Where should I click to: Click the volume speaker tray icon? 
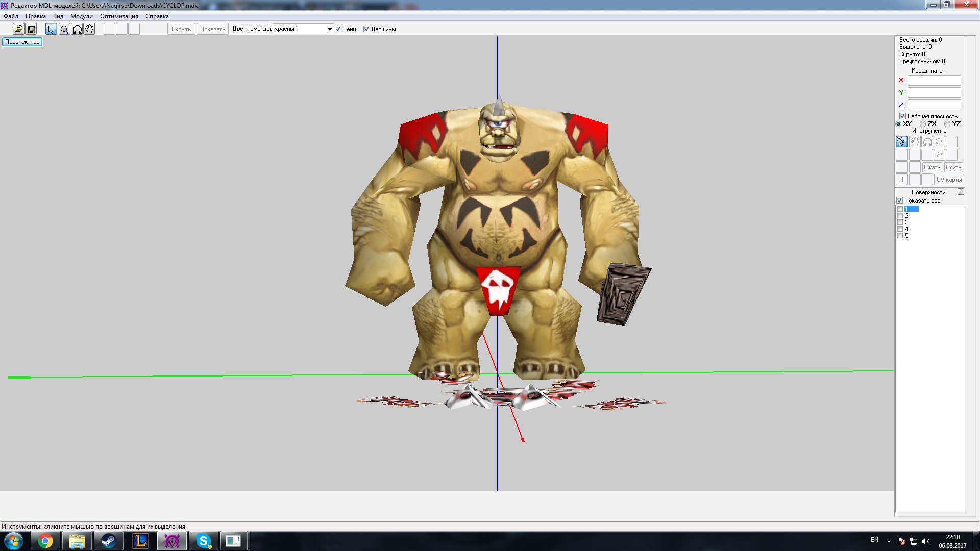tap(926, 541)
